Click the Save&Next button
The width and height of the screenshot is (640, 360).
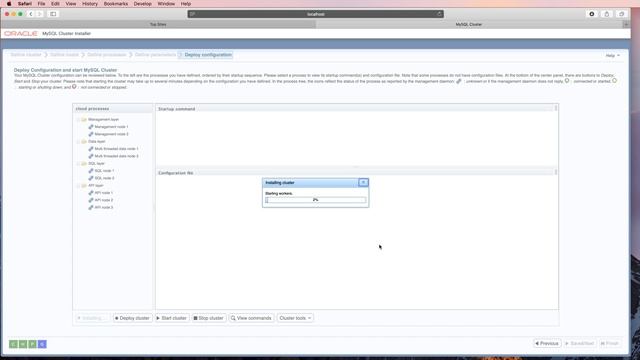pyautogui.click(x=580, y=344)
